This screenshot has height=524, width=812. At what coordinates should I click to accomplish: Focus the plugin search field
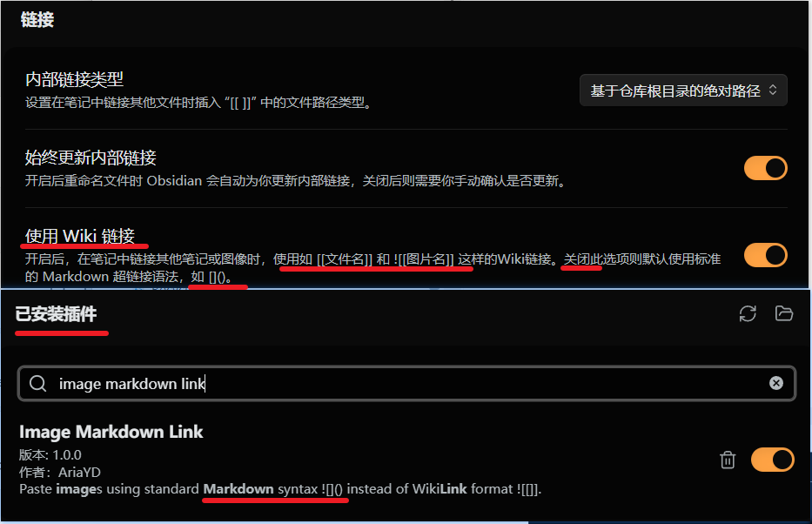[x=406, y=384]
